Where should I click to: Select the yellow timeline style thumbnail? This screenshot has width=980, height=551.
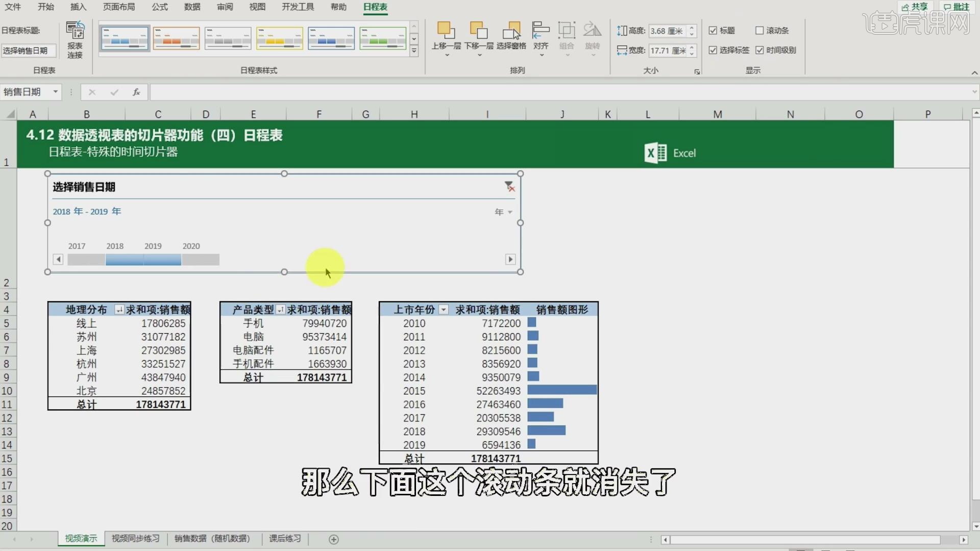(279, 38)
